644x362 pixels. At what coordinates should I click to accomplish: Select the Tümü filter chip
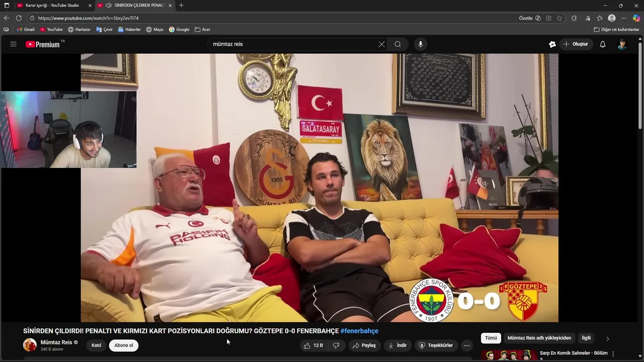tap(491, 338)
